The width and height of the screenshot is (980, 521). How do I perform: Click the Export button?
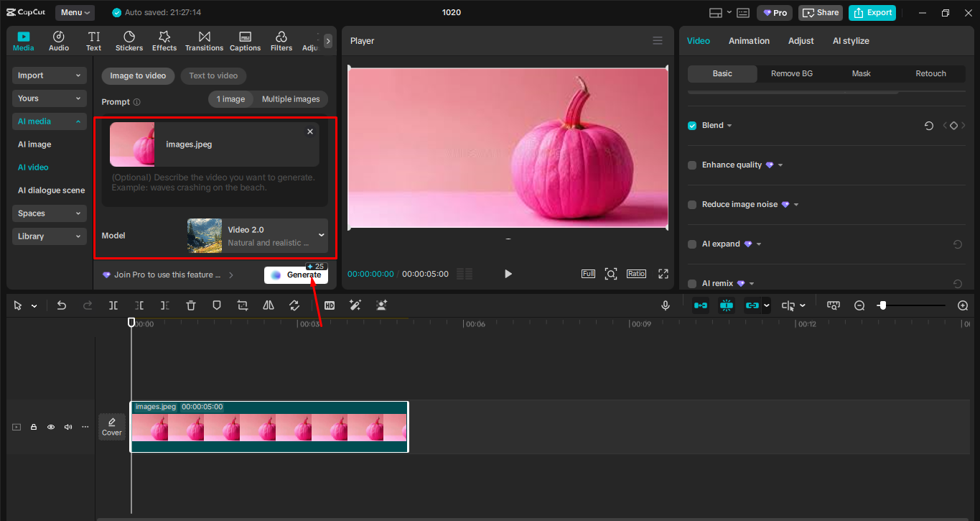(872, 12)
